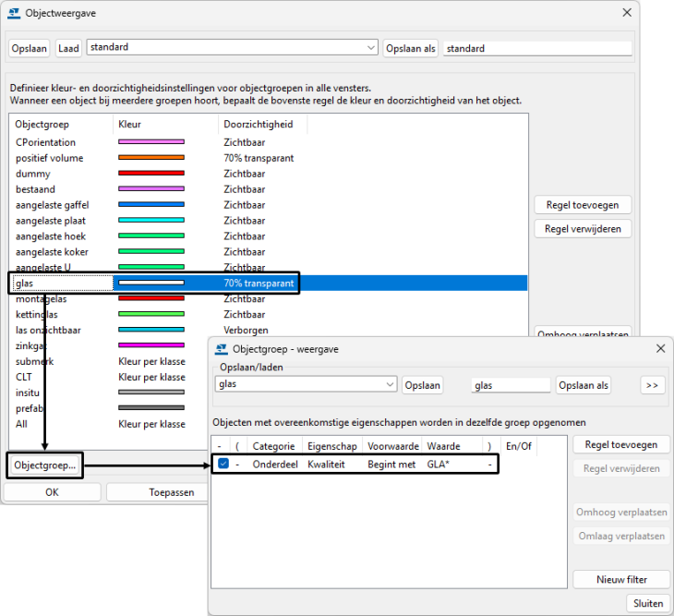Click the bestaand violet color swatch
This screenshot has height=616, width=674.
coord(151,188)
